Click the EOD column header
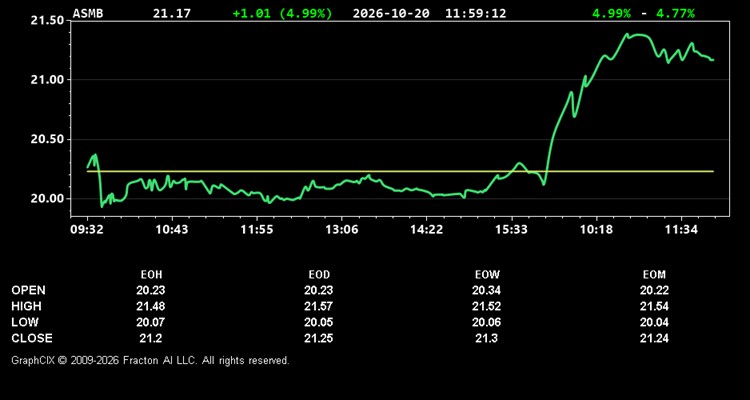 tap(319, 275)
